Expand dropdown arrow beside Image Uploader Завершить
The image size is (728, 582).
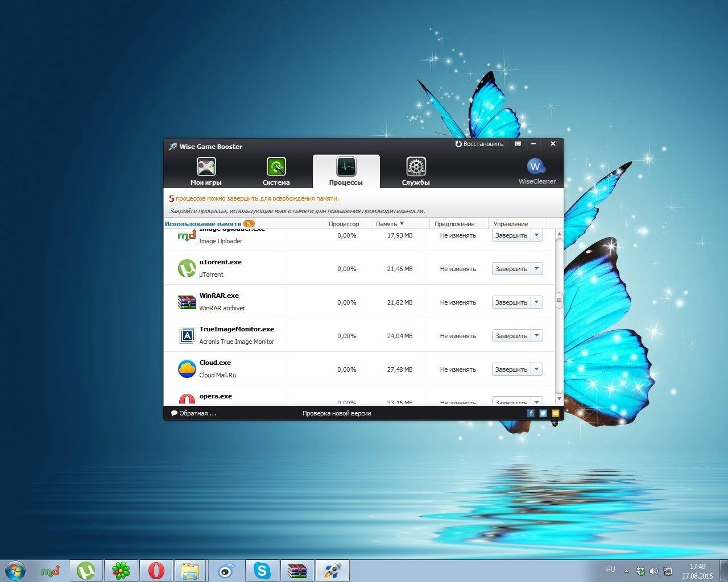pyautogui.click(x=537, y=235)
